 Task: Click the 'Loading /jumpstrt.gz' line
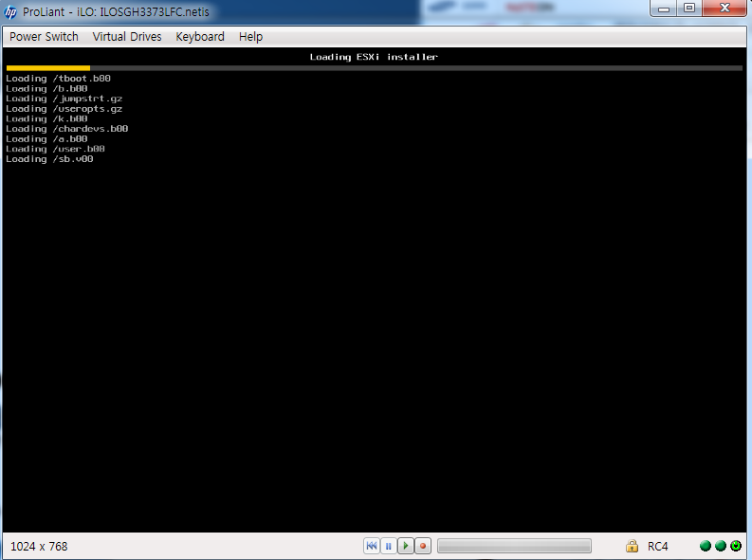tap(64, 99)
